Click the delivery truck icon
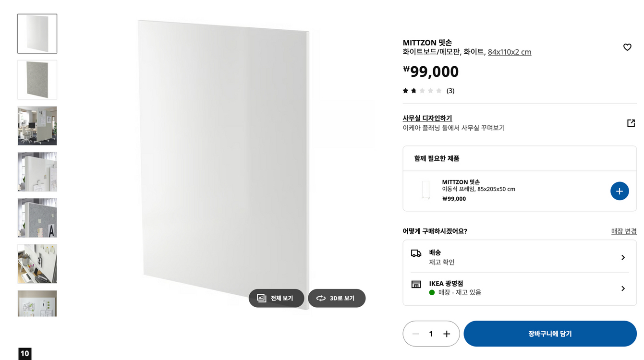Viewport: 644px width, 360px height. pos(417,253)
